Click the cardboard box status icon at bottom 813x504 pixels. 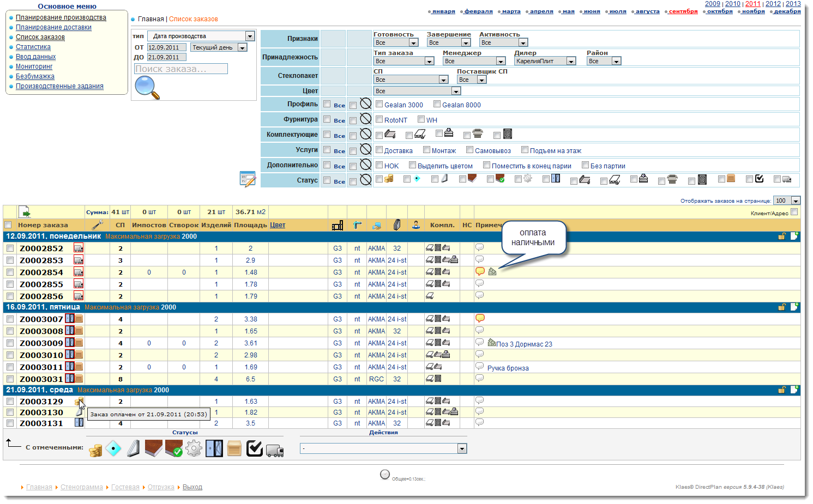[234, 449]
